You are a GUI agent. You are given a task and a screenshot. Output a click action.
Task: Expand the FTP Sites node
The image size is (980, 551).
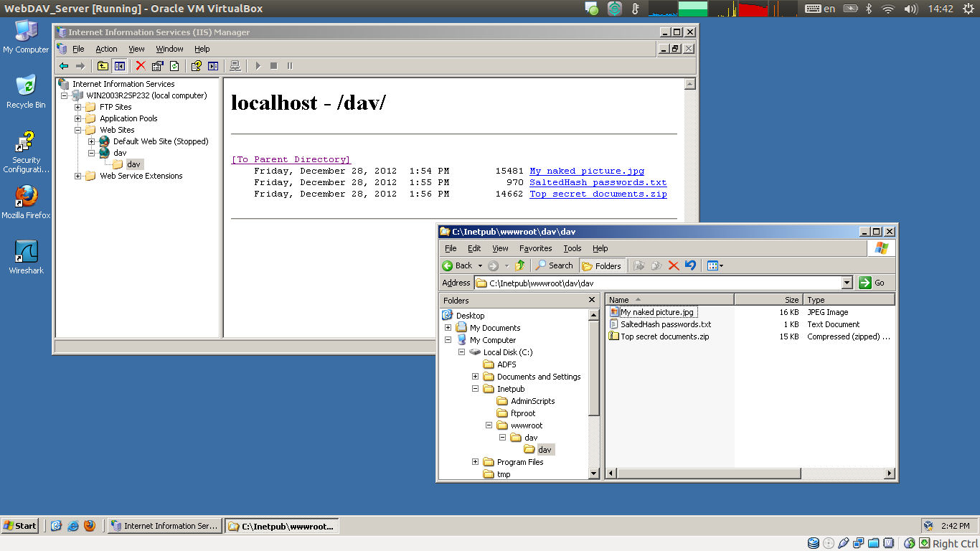click(x=78, y=107)
